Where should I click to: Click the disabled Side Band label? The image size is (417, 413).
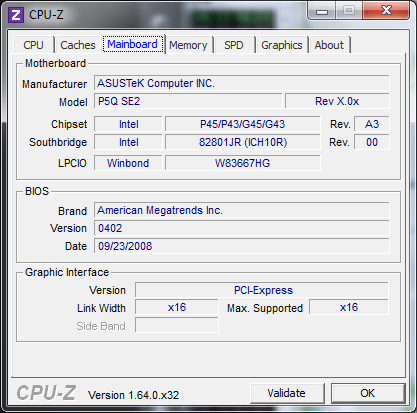101,326
